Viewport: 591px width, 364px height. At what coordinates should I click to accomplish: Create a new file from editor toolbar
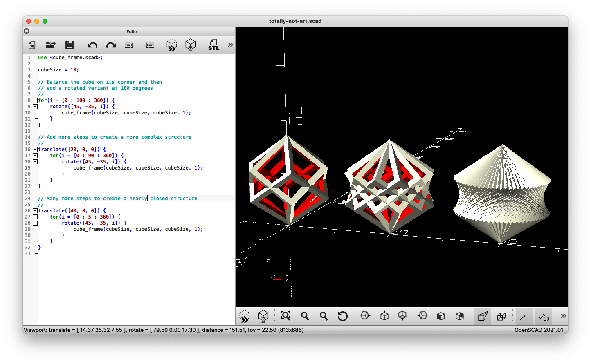[32, 45]
